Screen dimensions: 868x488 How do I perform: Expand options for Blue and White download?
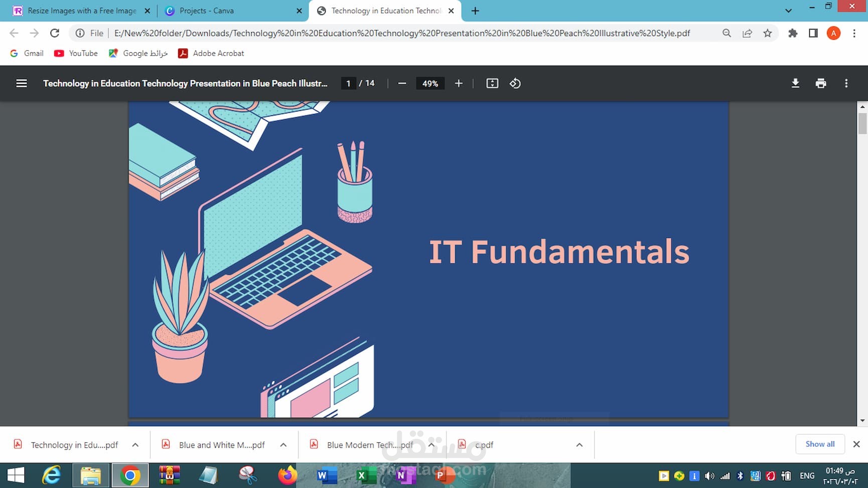tap(283, 445)
